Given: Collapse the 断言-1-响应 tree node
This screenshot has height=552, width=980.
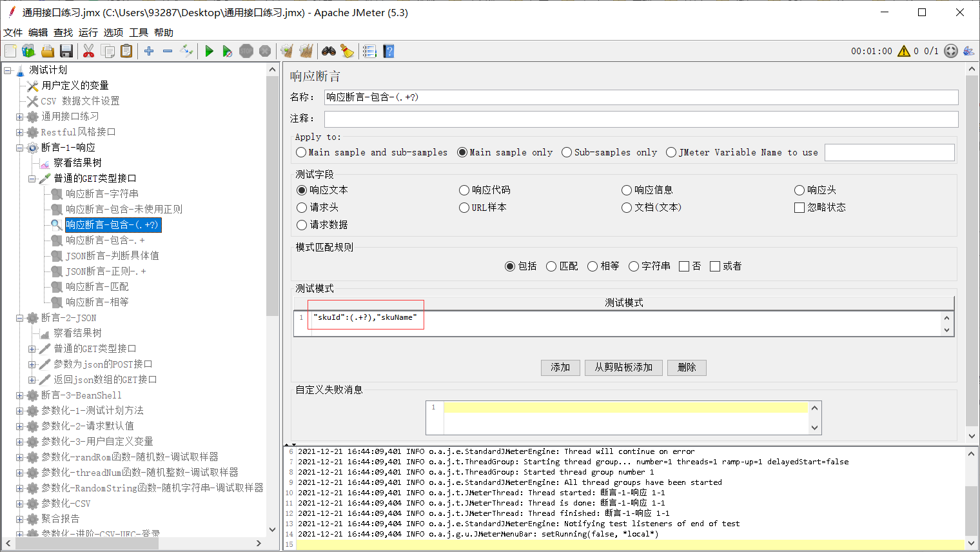Looking at the screenshot, I should tap(19, 148).
